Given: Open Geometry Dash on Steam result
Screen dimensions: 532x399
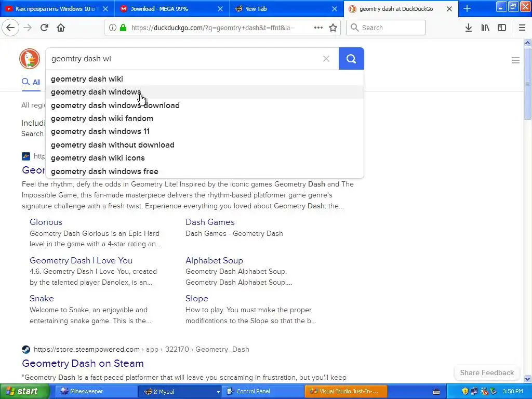Looking at the screenshot, I should tap(83, 363).
